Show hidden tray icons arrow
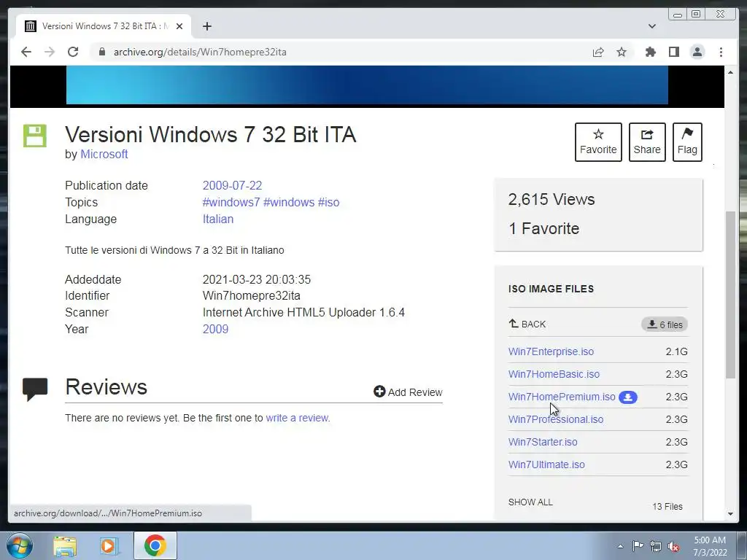This screenshot has width=747, height=560. coord(620,546)
